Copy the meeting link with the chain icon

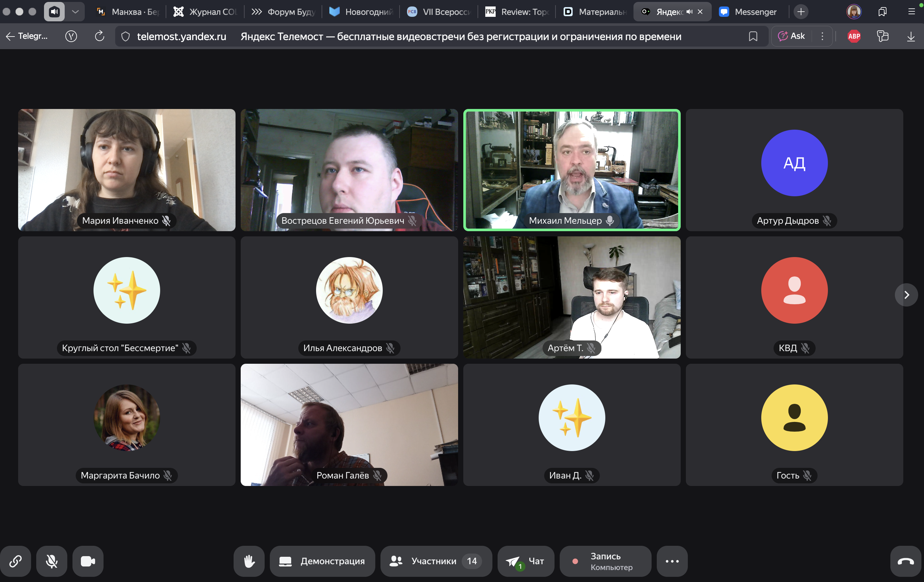[15, 561]
